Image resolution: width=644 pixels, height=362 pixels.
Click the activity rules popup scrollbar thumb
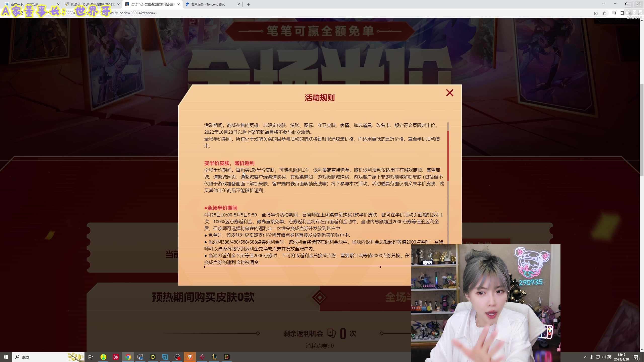click(448, 156)
